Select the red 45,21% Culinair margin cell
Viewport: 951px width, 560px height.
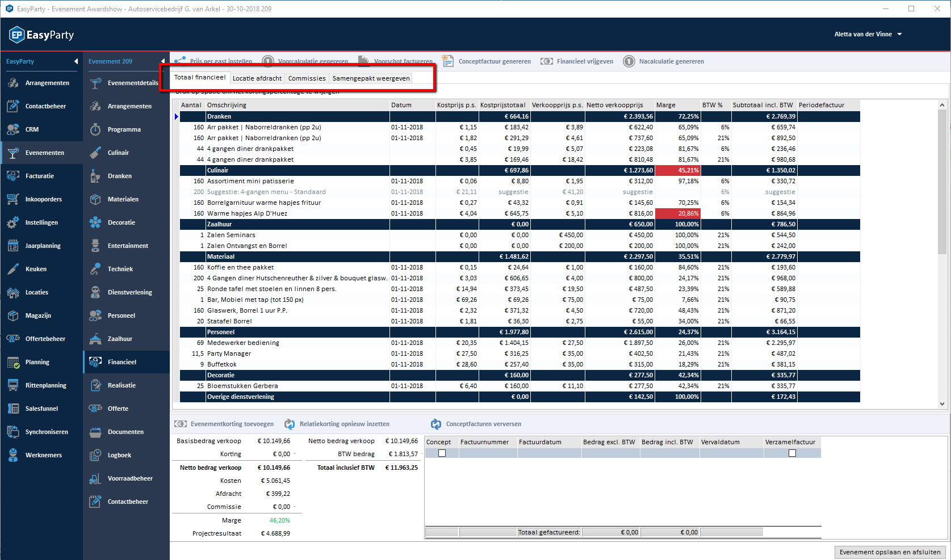[x=677, y=170]
